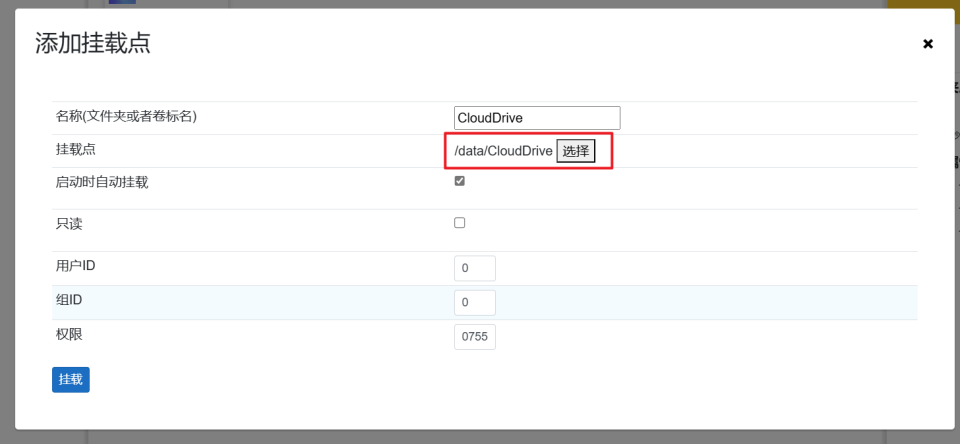960x444 pixels.
Task: Click the 启动时自动挂载 label text
Action: click(x=102, y=182)
